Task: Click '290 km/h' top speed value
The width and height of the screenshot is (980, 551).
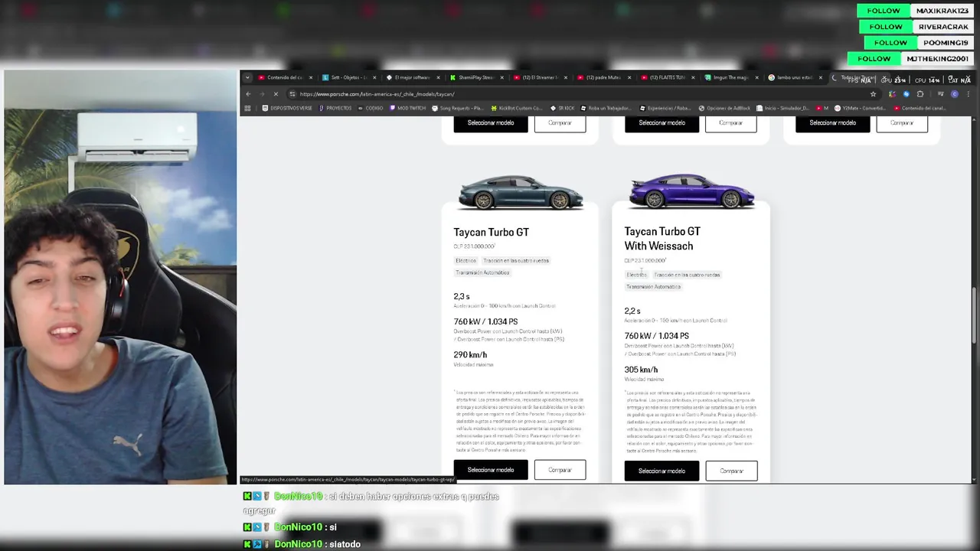Action: pos(470,354)
